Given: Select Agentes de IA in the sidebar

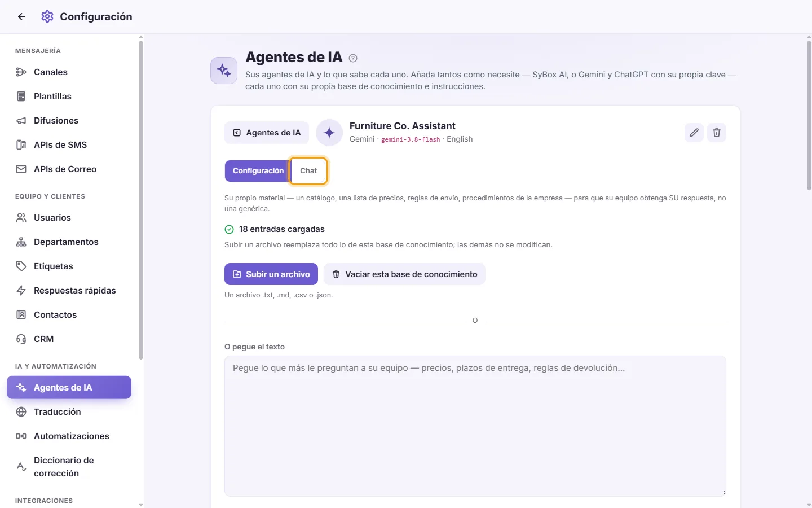Looking at the screenshot, I should (69, 388).
